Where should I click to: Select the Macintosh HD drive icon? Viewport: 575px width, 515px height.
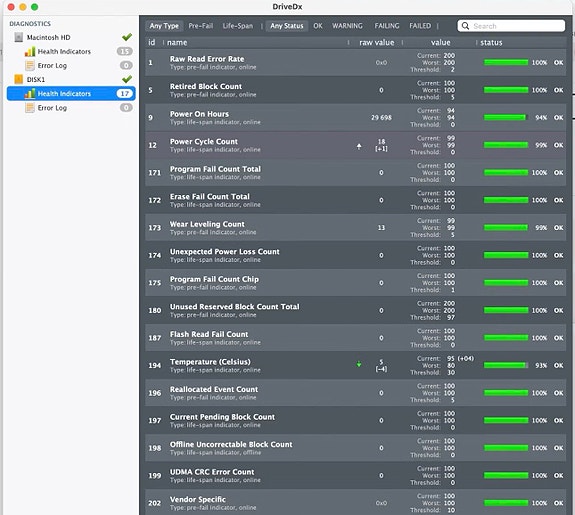pyautogui.click(x=18, y=37)
